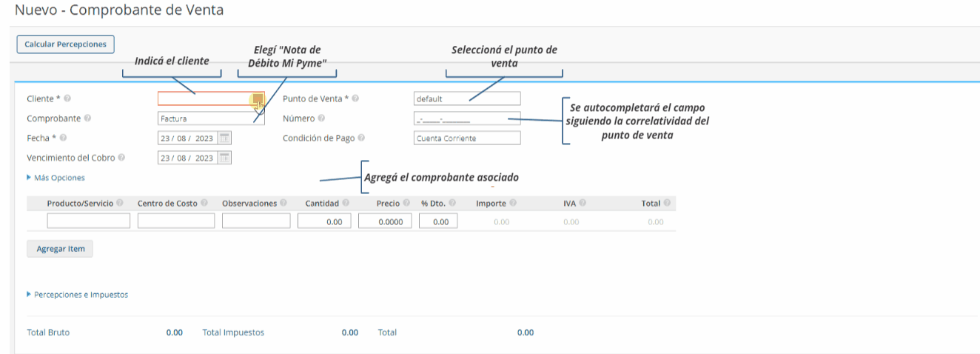Click the help icon beside Número label
The height and width of the screenshot is (354, 980).
[x=321, y=118]
